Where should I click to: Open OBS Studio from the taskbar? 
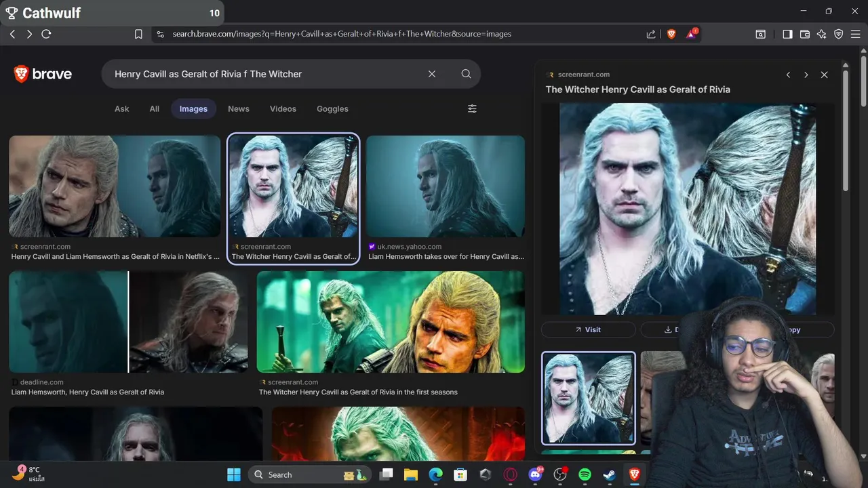[x=560, y=474]
